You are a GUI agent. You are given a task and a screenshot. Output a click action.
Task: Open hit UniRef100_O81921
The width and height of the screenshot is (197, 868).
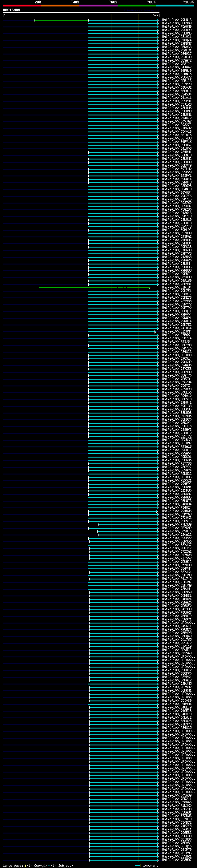coord(177,37)
